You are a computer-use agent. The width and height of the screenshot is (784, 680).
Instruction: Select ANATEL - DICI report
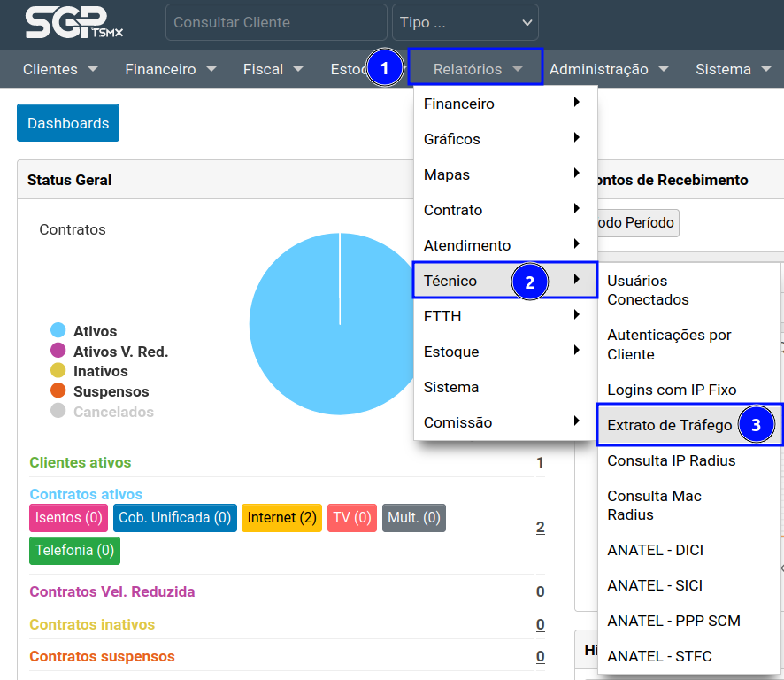point(655,550)
